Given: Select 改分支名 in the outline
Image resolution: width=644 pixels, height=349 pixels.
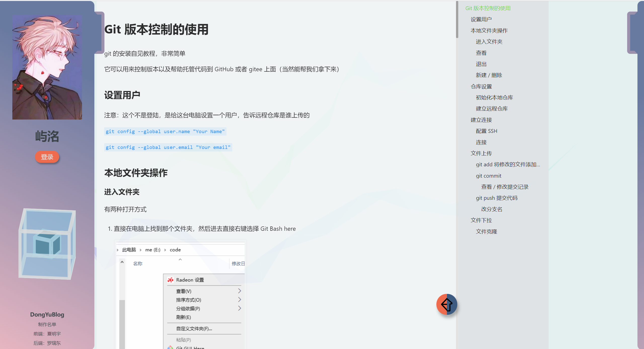Looking at the screenshot, I should click(492, 209).
